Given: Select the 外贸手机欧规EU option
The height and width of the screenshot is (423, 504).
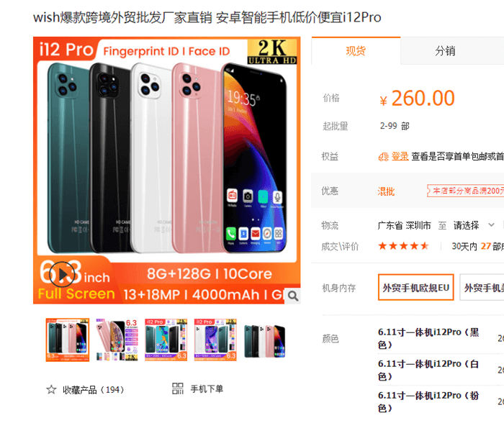Looking at the screenshot, I should [x=416, y=288].
